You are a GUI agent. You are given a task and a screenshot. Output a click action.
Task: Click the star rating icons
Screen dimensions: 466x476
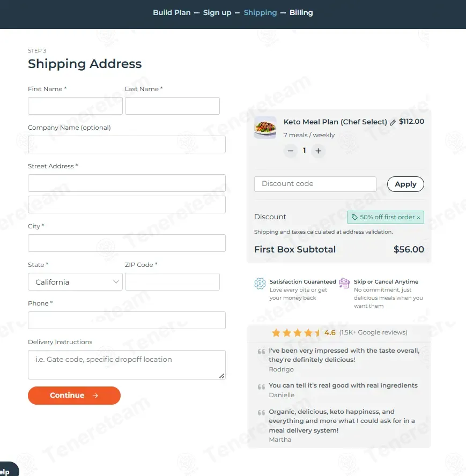295,333
